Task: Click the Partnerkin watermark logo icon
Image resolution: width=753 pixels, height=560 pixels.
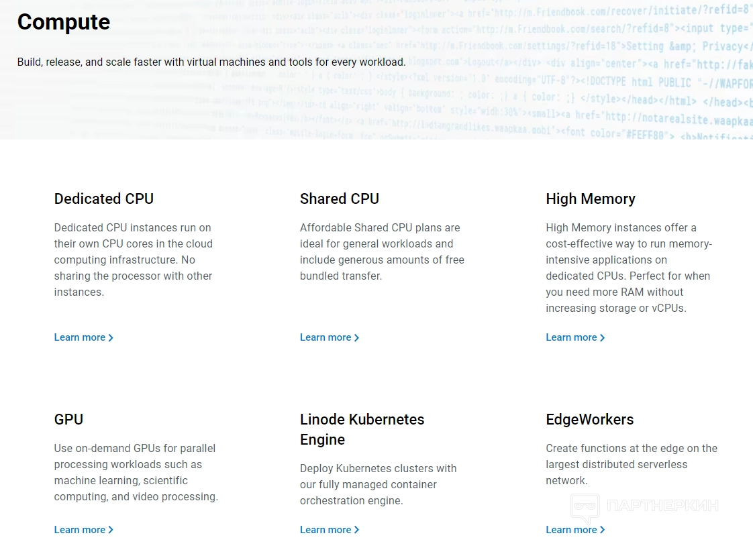Action: click(585, 508)
